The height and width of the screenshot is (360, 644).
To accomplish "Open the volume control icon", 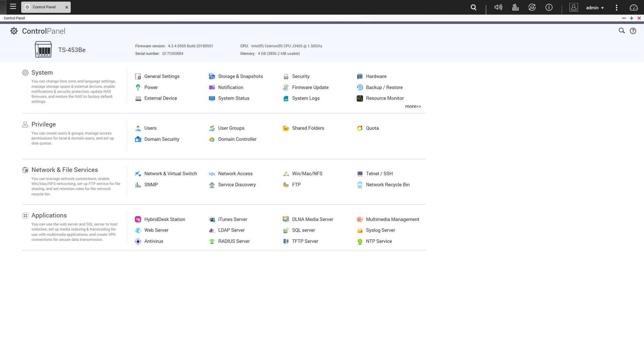I will (498, 7).
